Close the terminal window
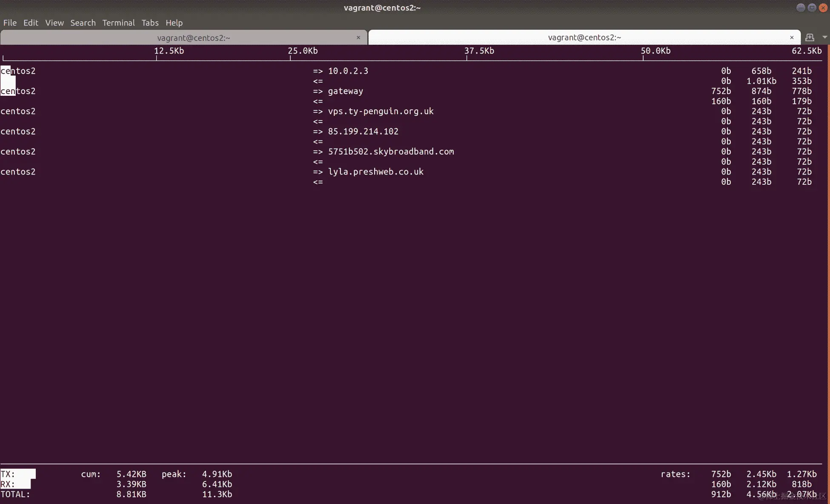 click(x=823, y=8)
